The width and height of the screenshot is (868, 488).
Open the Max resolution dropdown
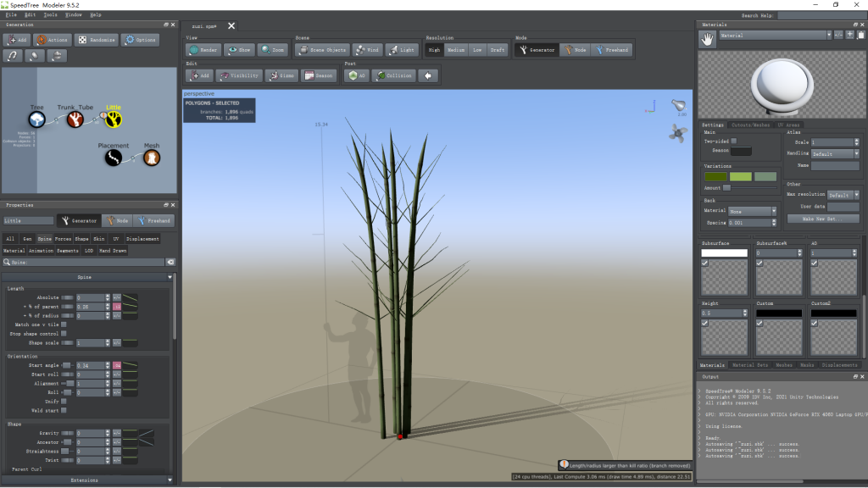pyautogui.click(x=843, y=195)
